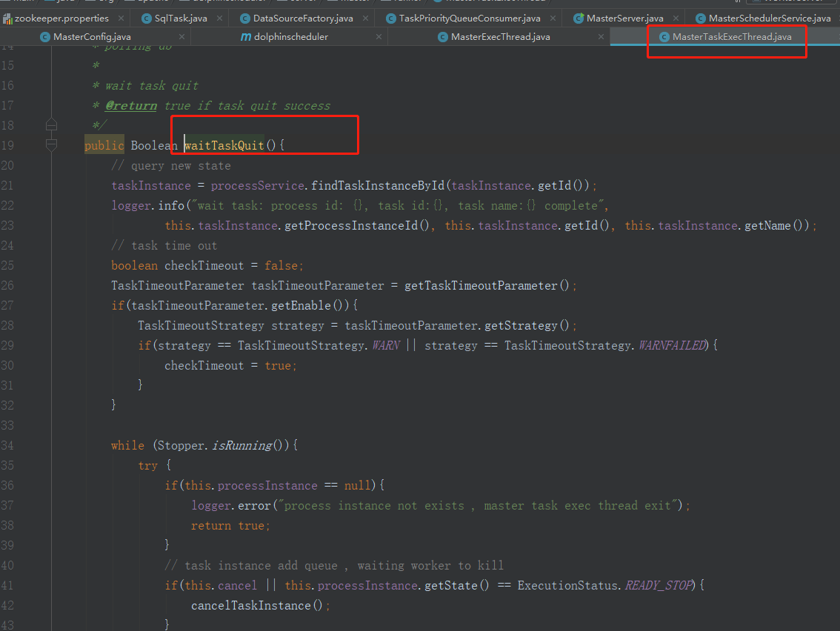This screenshot has width=840, height=631.
Task: Click the zookeeper.properties file icon
Action: (7, 19)
